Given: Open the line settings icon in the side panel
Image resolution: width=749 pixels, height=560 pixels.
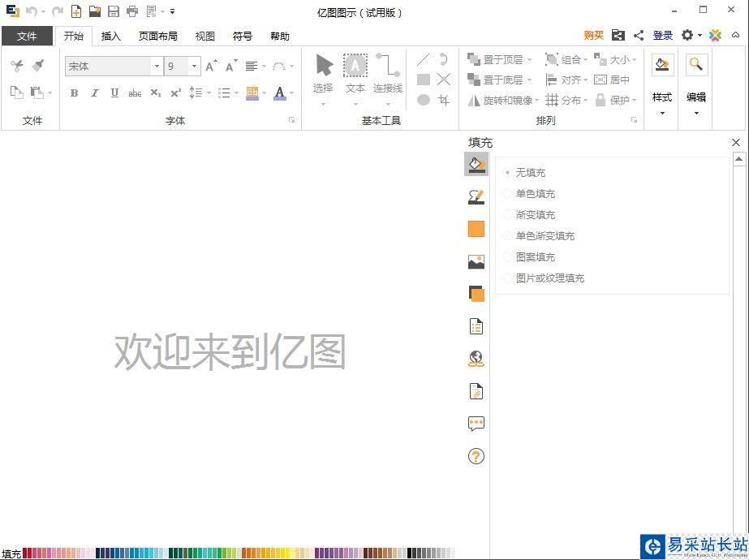Looking at the screenshot, I should pyautogui.click(x=476, y=197).
